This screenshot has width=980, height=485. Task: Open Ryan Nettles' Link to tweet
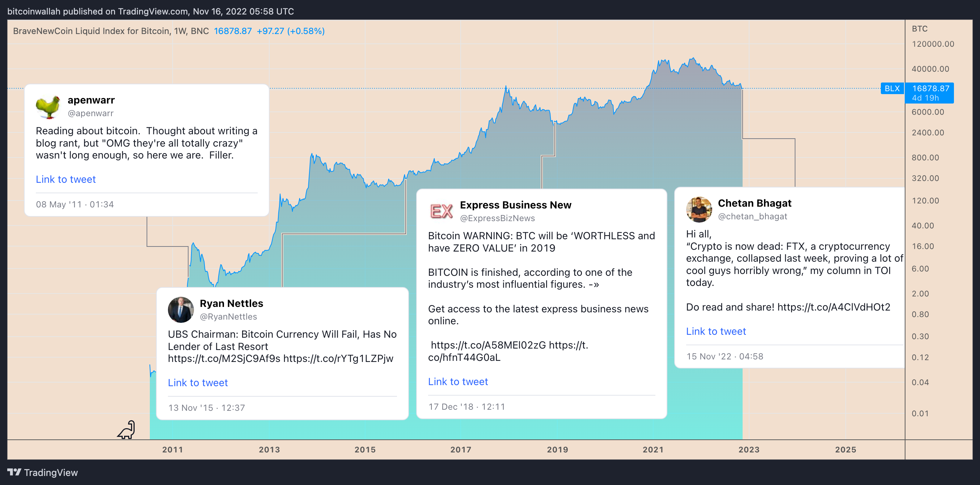tap(198, 383)
